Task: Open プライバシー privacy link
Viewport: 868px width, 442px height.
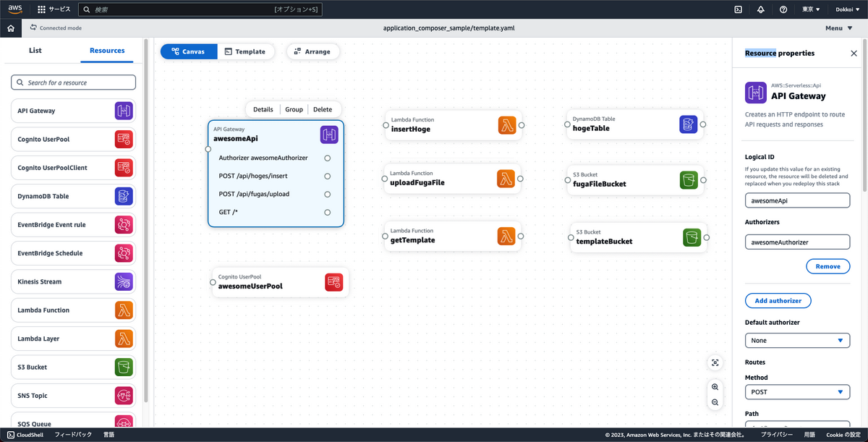Action: click(778, 435)
